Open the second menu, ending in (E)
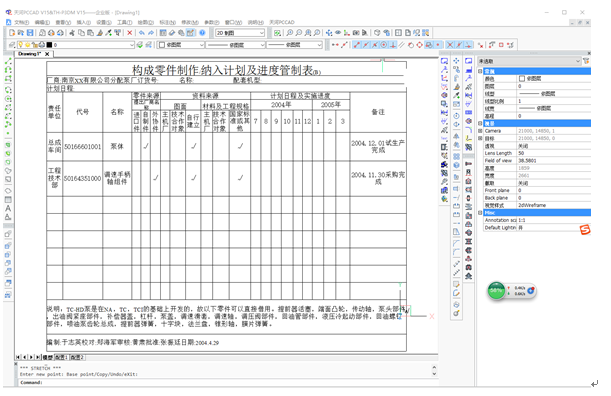 pos(42,23)
